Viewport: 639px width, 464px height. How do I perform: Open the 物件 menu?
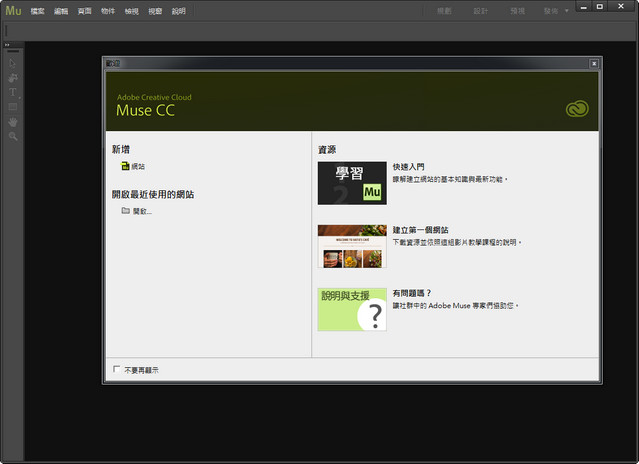tap(108, 11)
